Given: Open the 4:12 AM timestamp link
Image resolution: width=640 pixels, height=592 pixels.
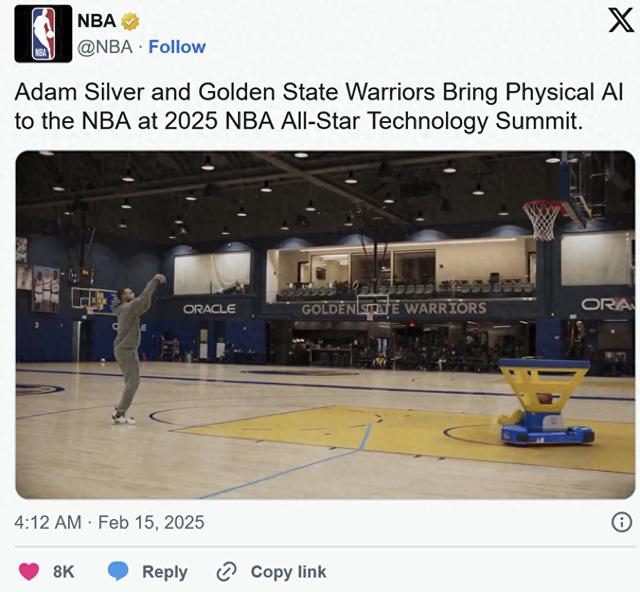Looking at the screenshot, I should pyautogui.click(x=110, y=522).
